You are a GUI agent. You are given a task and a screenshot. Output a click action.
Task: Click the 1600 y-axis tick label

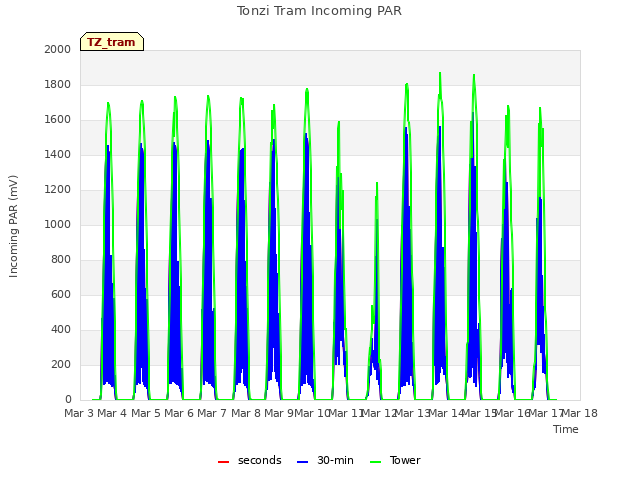coord(58,120)
